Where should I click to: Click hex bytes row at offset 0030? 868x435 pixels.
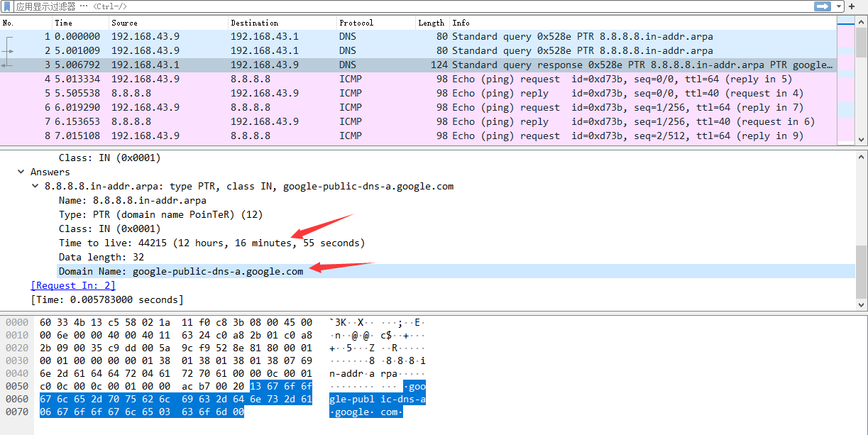[175, 362]
